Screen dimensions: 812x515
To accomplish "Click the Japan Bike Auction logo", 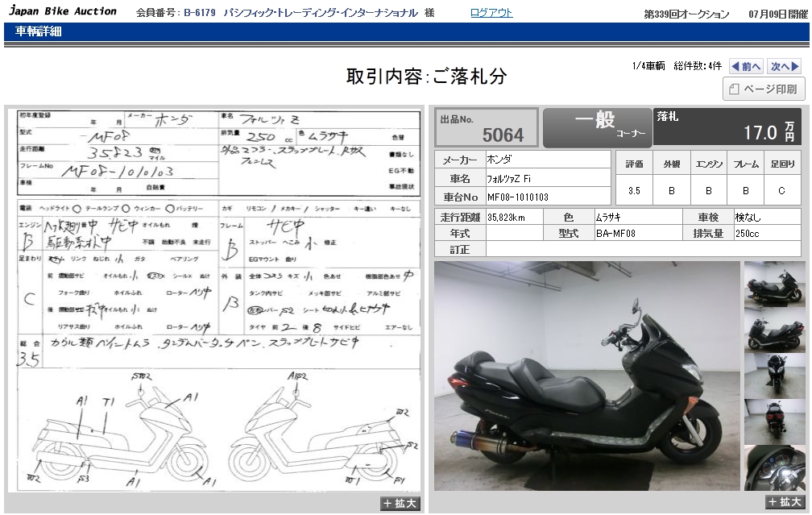I will tap(63, 11).
